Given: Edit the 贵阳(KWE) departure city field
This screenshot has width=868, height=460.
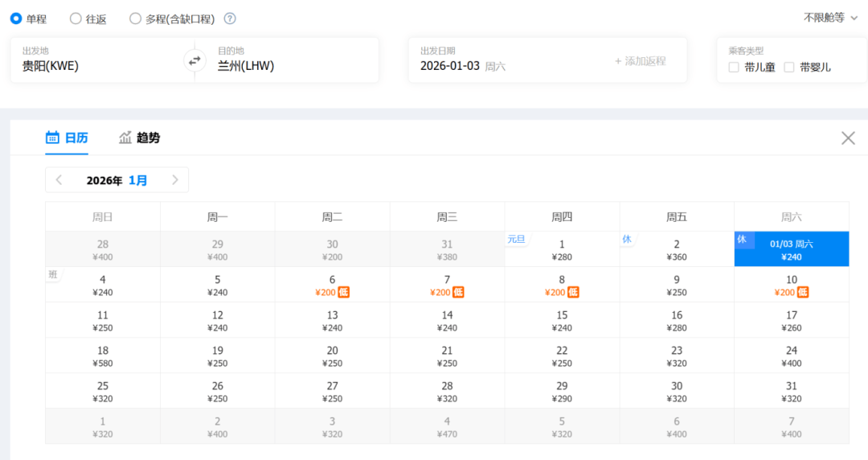Looking at the screenshot, I should pos(96,66).
